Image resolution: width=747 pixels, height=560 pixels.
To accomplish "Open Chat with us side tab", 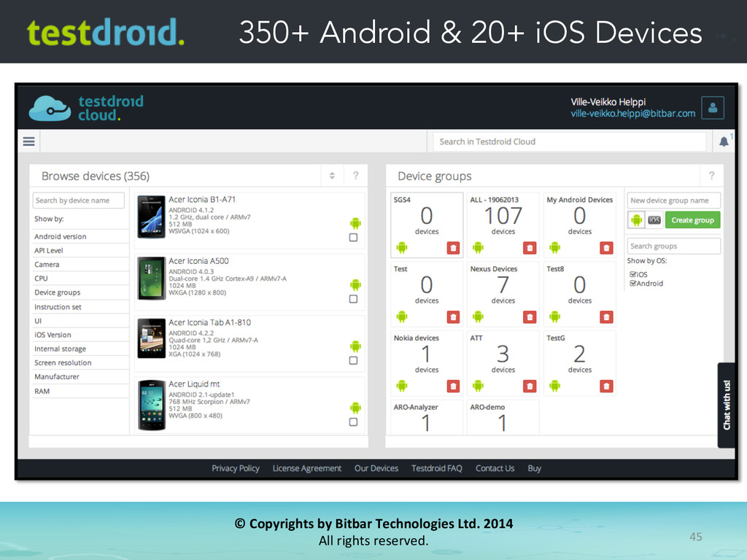I will 726,405.
